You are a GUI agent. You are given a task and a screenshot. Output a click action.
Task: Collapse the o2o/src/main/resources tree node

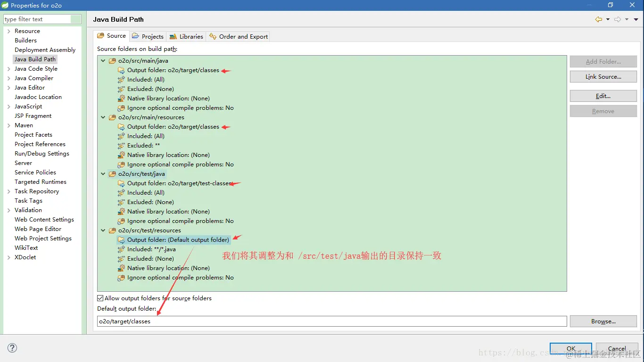(103, 117)
